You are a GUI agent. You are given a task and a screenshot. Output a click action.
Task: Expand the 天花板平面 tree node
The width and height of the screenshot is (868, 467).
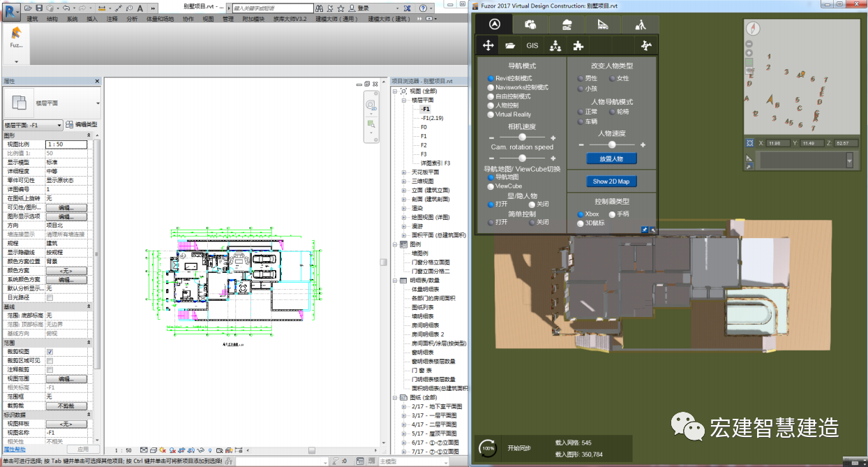point(404,172)
